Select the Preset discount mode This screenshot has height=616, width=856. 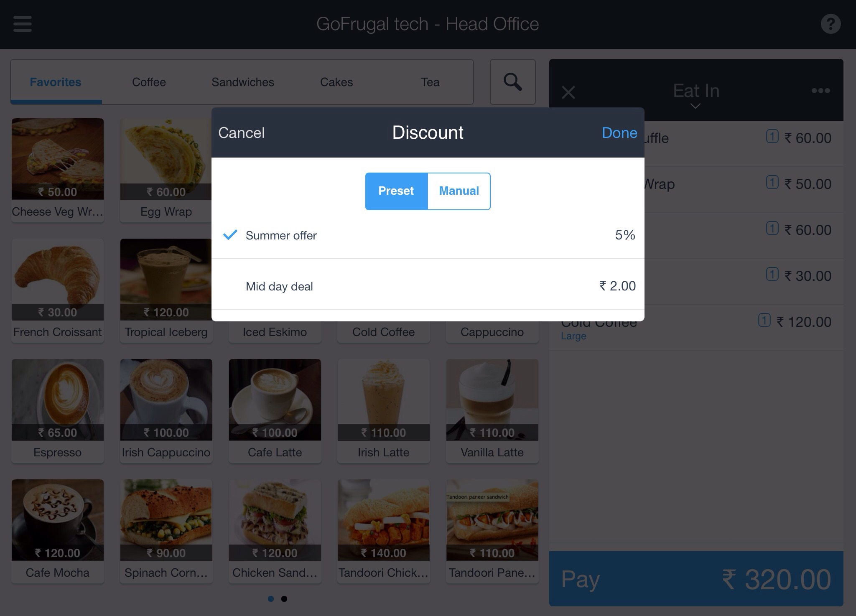(x=396, y=191)
